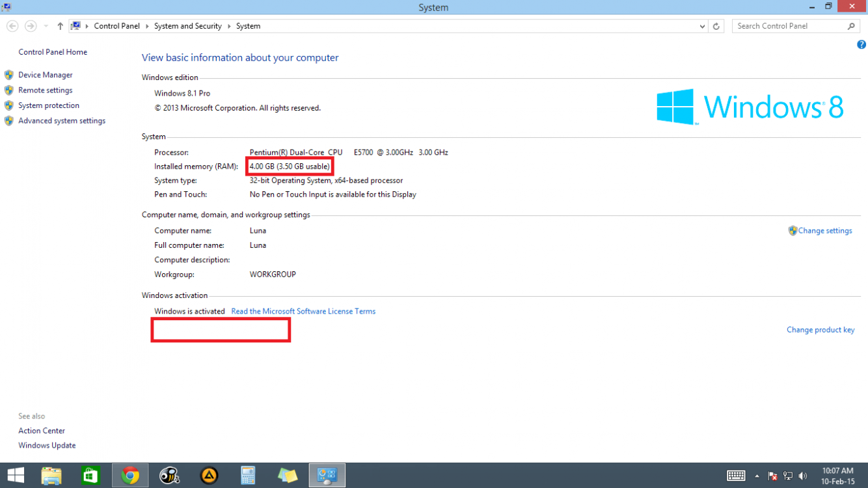
Task: Click the 'View basic information about your computer' heading
Action: coord(240,58)
